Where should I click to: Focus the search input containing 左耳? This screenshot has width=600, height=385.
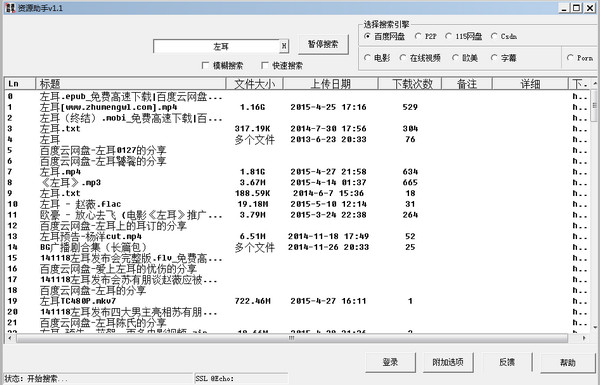217,46
